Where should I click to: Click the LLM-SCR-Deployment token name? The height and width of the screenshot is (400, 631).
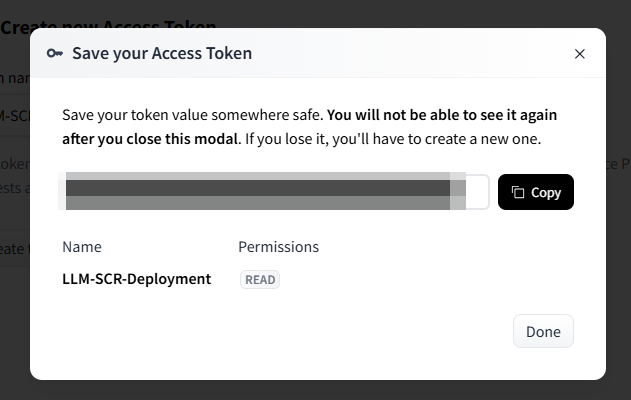(136, 279)
